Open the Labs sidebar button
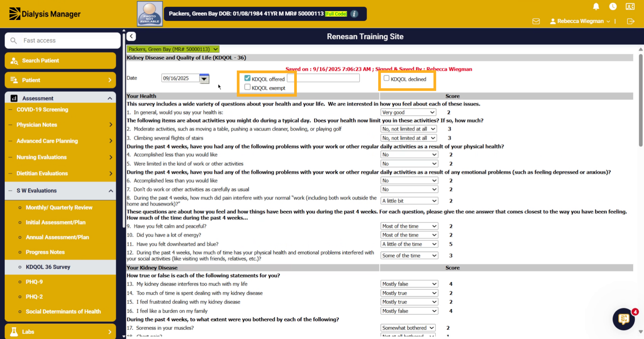This screenshot has height=339, width=644. [60, 332]
